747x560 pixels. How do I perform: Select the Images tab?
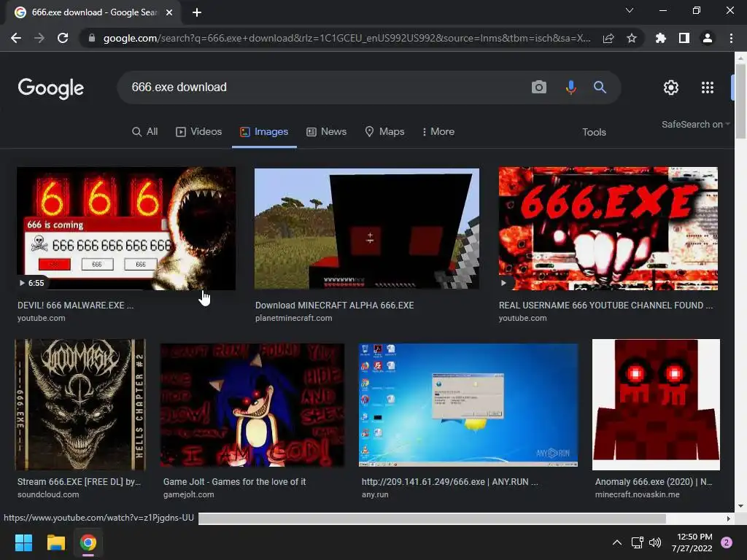click(264, 131)
